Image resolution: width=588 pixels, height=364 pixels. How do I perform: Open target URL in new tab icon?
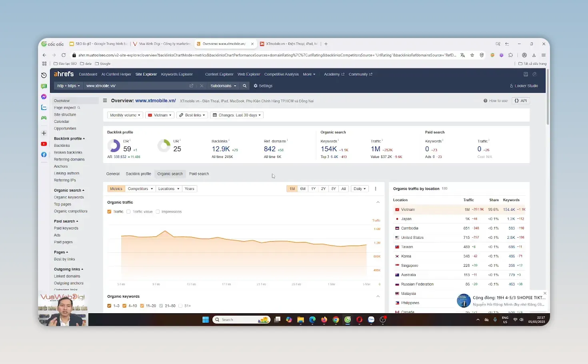[191, 86]
